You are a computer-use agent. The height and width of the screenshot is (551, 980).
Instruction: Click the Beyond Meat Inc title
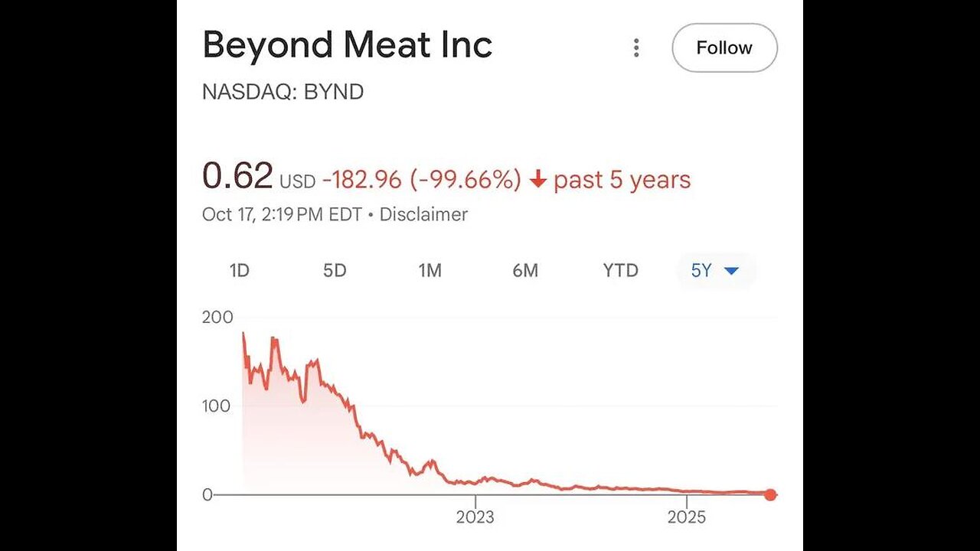pos(347,46)
